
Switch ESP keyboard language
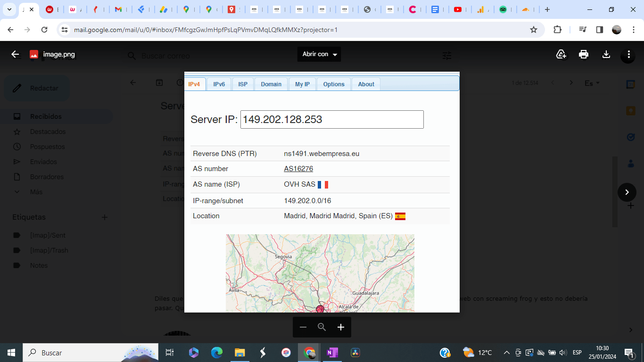[577, 353]
